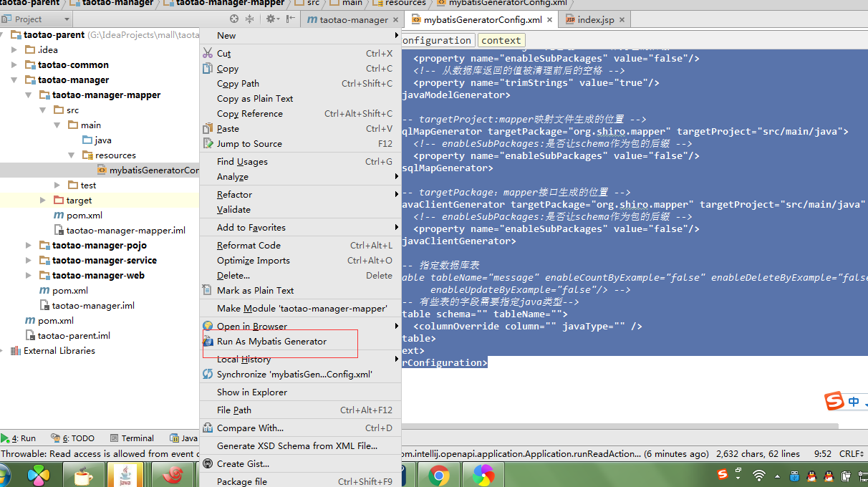Open the TODO tool window button
Viewport: 868px width, 487px height.
(x=73, y=438)
